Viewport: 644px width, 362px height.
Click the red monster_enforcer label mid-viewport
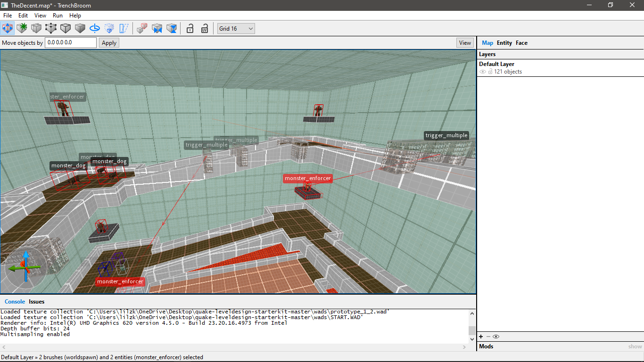[308, 179]
